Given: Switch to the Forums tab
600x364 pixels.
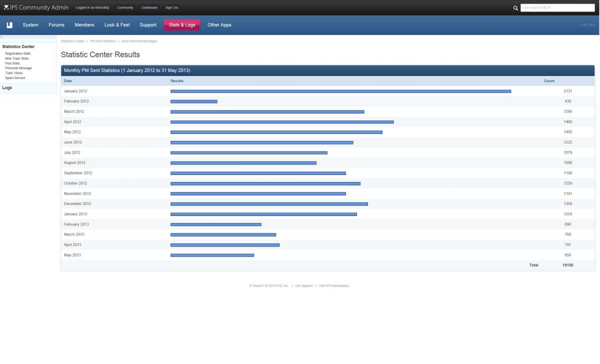Looking at the screenshot, I should point(56,25).
